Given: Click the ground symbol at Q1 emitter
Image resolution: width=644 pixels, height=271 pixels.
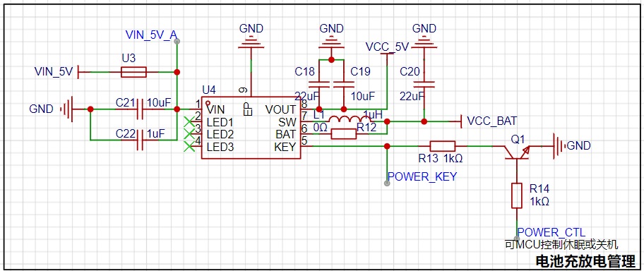Looking at the screenshot, I should [559, 146].
